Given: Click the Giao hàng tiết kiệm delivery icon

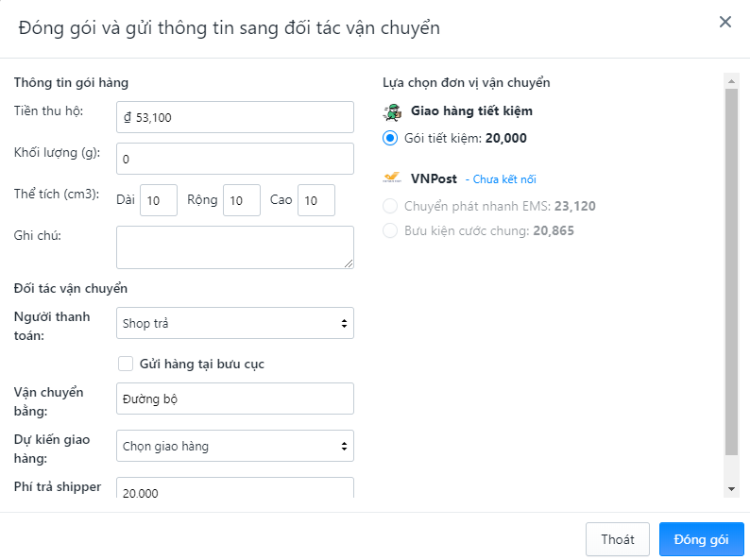Looking at the screenshot, I should coord(392,111).
